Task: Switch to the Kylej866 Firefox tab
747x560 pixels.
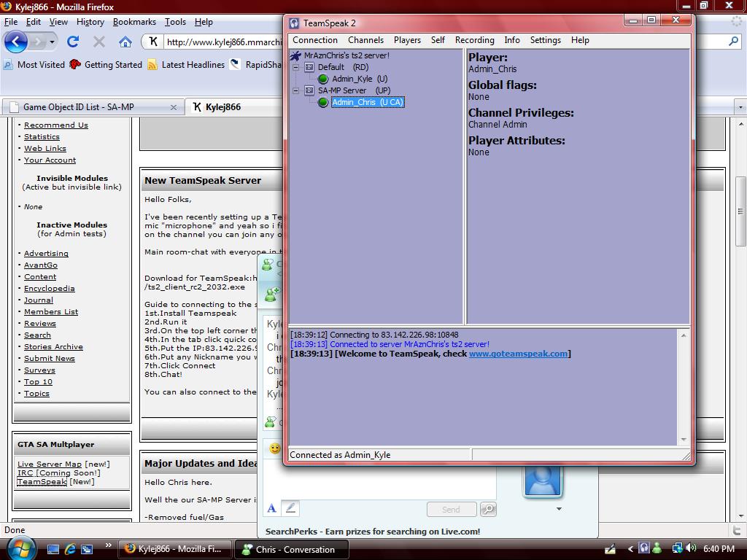Action: pos(233,107)
